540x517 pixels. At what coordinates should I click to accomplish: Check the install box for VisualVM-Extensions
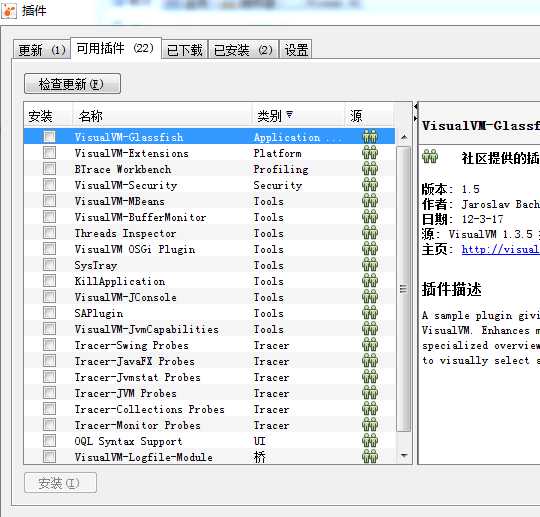pos(49,152)
